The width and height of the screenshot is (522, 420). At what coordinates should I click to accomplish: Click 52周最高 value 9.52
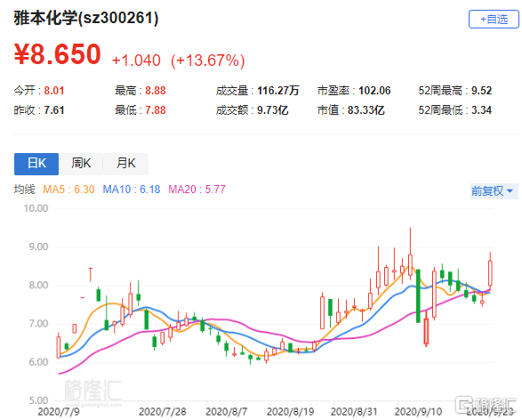point(481,91)
